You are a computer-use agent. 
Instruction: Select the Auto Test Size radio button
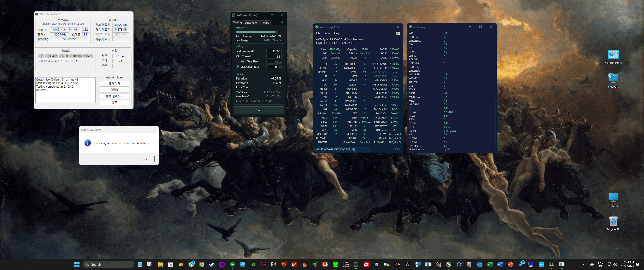tap(238, 61)
